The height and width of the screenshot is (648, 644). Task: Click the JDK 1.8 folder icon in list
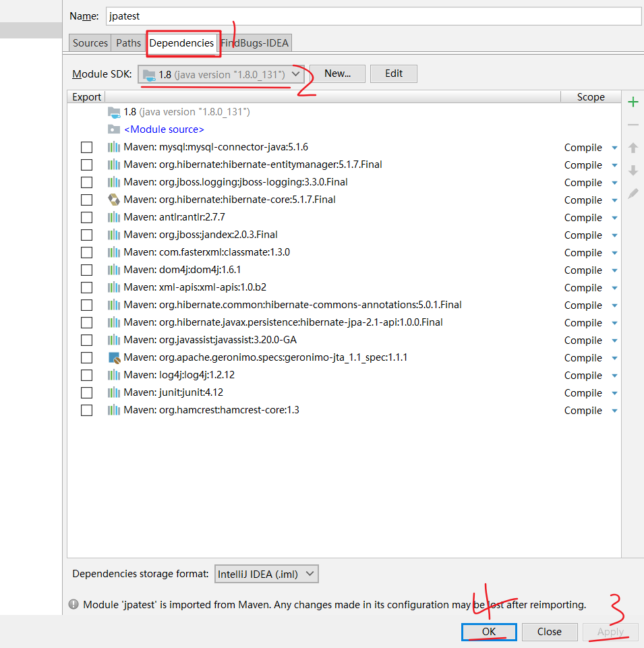coord(114,112)
